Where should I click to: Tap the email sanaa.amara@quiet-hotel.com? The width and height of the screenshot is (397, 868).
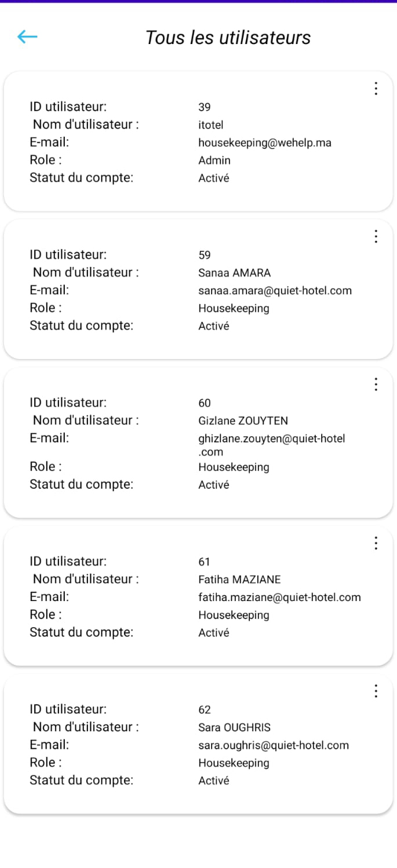click(275, 291)
